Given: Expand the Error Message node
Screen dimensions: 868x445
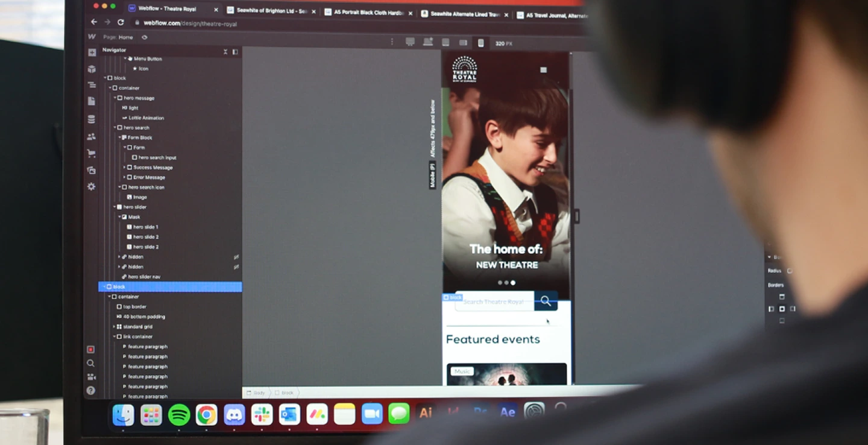Looking at the screenshot, I should tap(124, 177).
